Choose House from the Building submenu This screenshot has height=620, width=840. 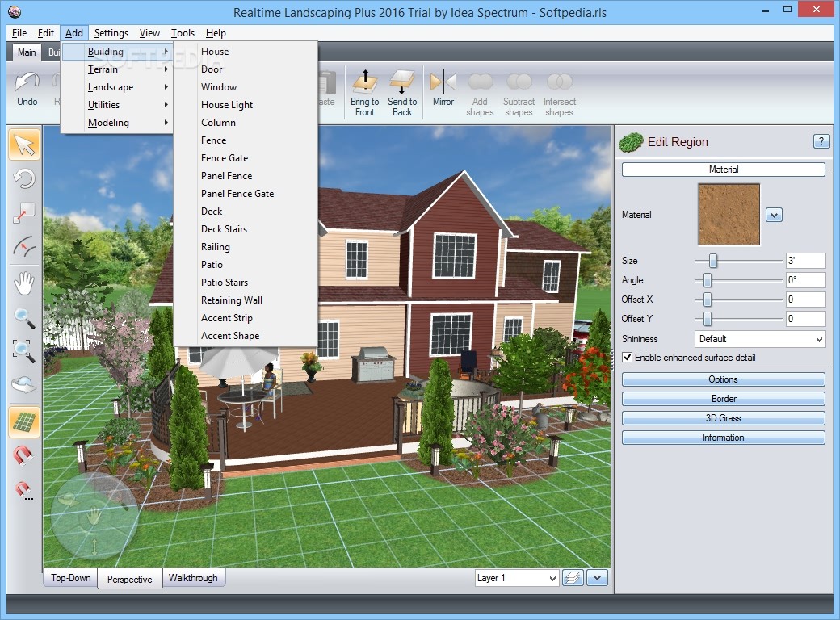click(x=246, y=52)
